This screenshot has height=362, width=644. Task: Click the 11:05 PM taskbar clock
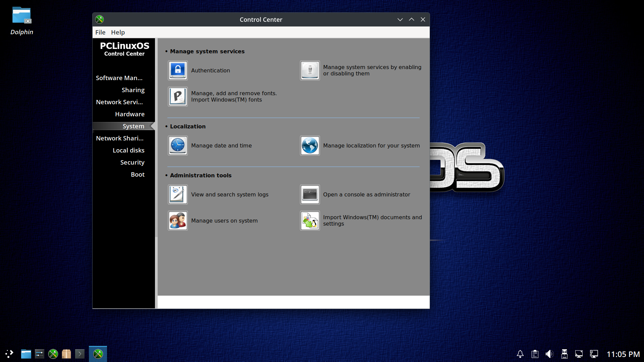pyautogui.click(x=623, y=354)
